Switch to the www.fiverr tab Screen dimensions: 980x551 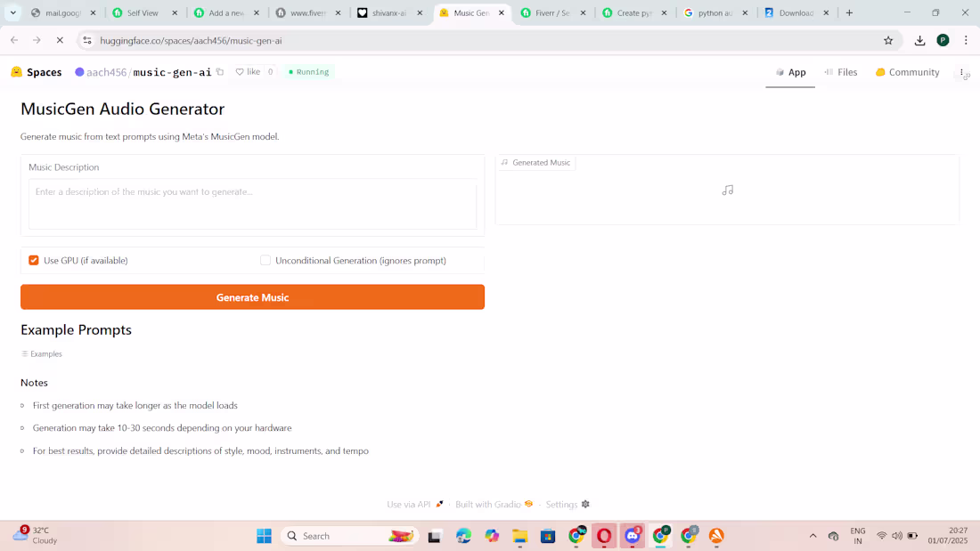coord(306,12)
